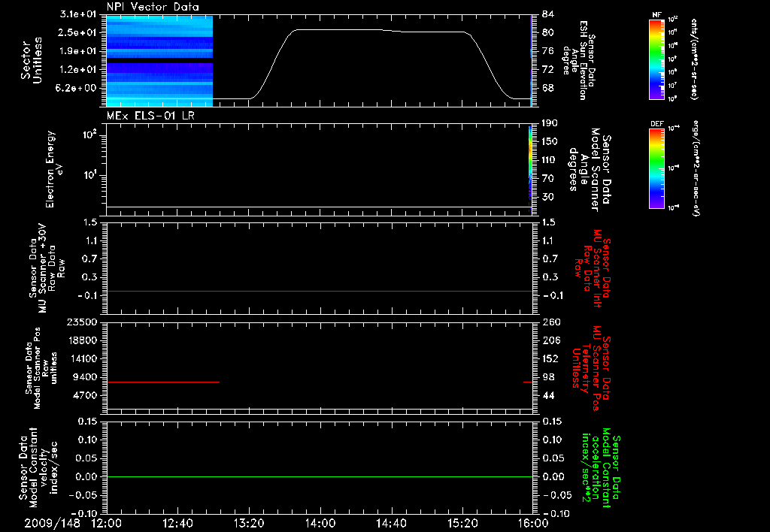
Task: Click the '260' telemetry tick value
Action: (551, 322)
